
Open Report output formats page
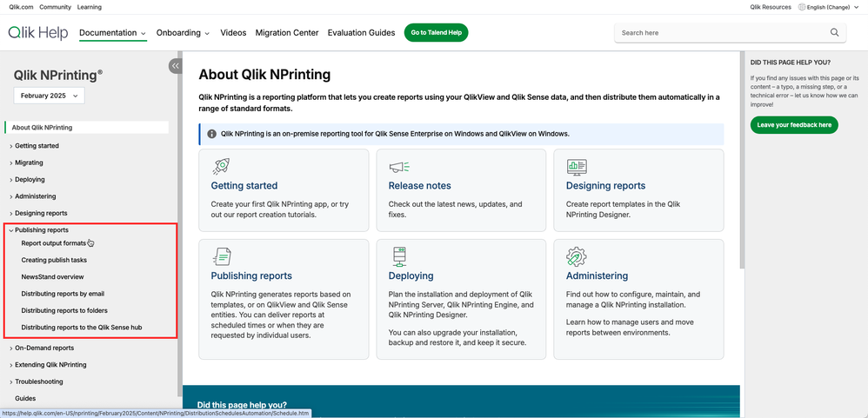pyautogui.click(x=54, y=243)
